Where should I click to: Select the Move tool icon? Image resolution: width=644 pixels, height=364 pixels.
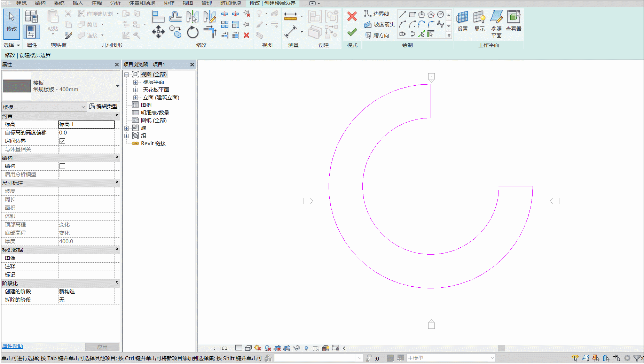(x=158, y=32)
